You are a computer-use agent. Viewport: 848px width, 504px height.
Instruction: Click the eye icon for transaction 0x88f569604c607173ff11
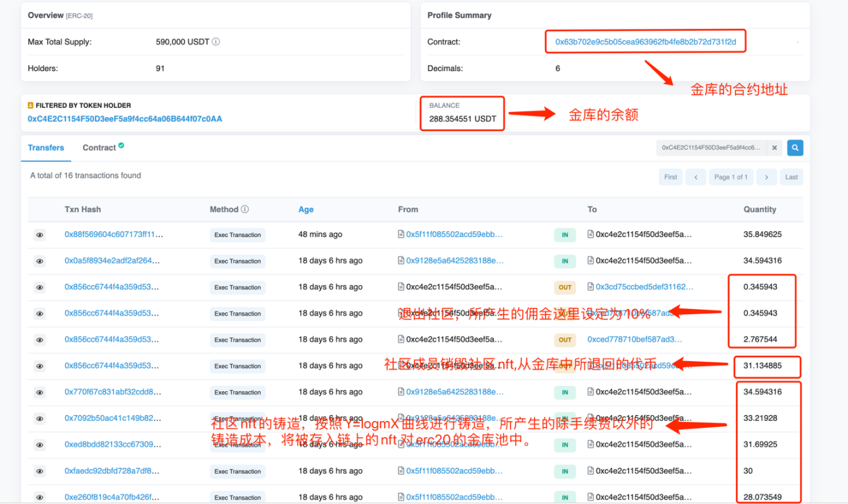pos(40,235)
